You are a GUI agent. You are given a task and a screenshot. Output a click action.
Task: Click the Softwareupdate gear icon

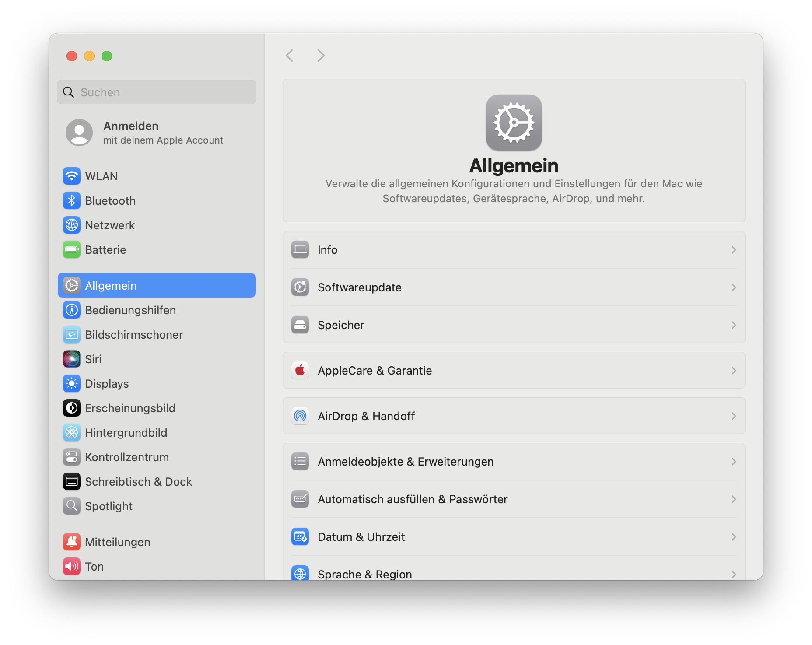[300, 287]
